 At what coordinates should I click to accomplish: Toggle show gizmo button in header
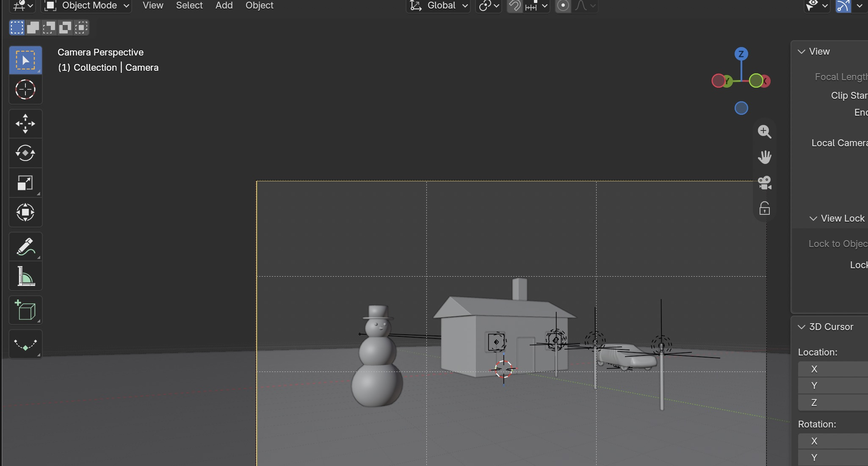pyautogui.click(x=843, y=6)
